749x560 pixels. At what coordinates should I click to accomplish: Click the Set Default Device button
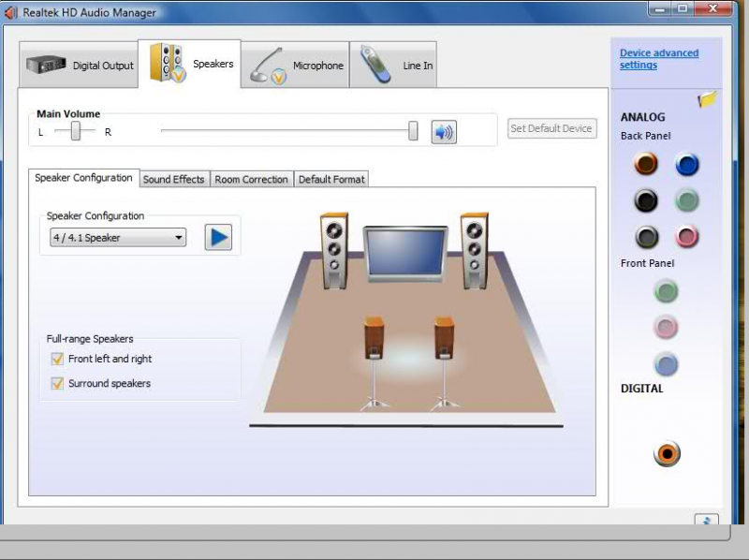coord(551,128)
